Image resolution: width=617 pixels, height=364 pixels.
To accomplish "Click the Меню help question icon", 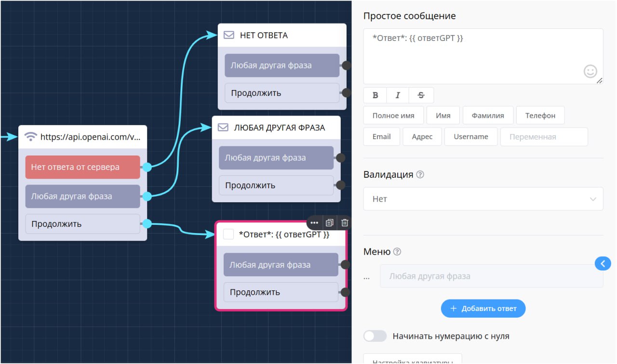I will coord(397,252).
